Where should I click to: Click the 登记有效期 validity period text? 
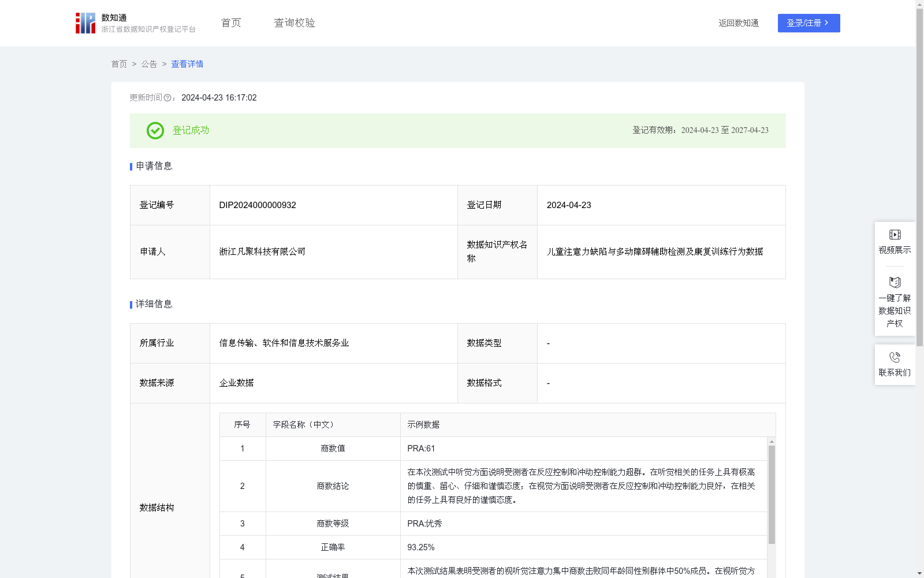click(x=701, y=131)
